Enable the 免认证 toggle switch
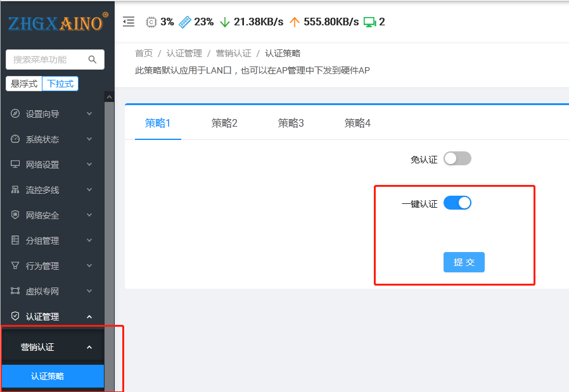The image size is (569, 392). tap(457, 159)
